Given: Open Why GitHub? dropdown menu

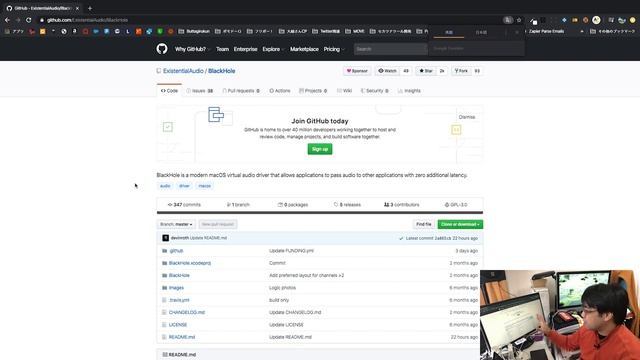Looking at the screenshot, I should [x=192, y=49].
